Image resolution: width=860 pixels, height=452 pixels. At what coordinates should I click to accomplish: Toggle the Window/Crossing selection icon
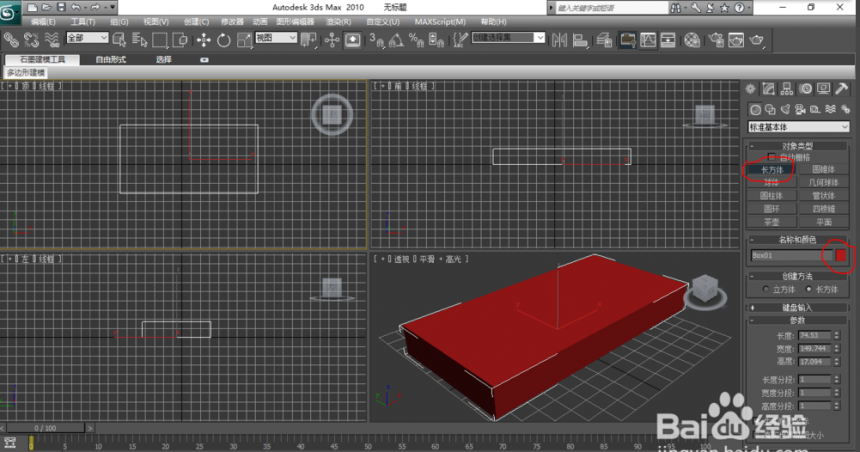click(x=180, y=39)
